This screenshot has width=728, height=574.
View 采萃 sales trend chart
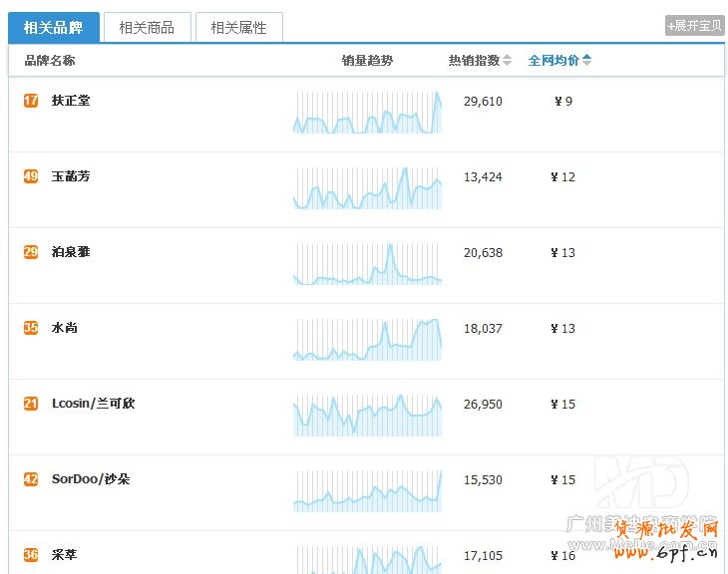pyautogui.click(x=367, y=560)
